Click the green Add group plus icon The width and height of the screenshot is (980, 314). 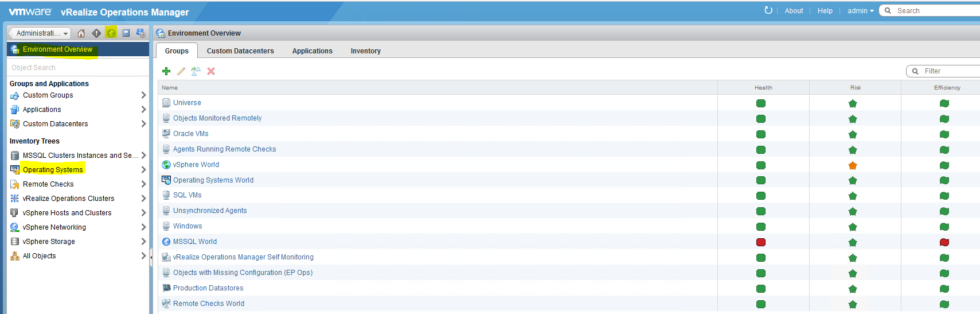click(x=166, y=71)
